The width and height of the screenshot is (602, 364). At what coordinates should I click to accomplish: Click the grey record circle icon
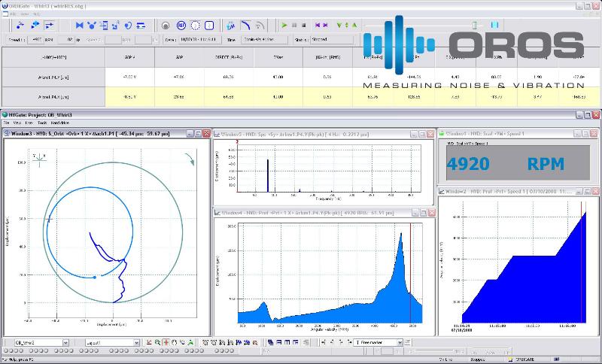click(x=166, y=26)
